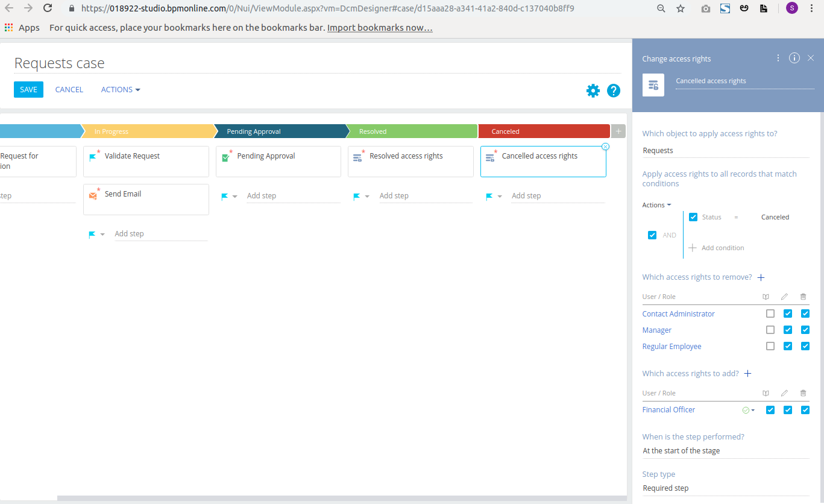Bookmark this page with the star icon

(x=681, y=8)
